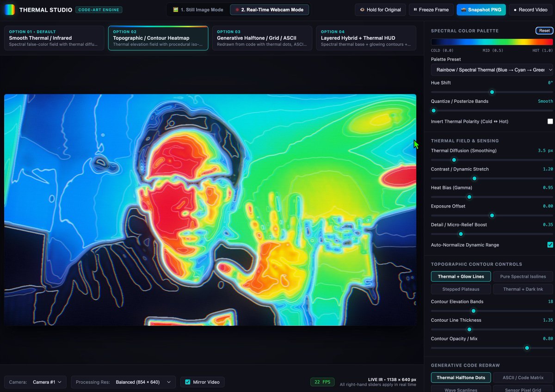Click the Thermal Studio rainbow logo
Image resolution: width=555 pixels, height=392 pixels.
[10, 10]
